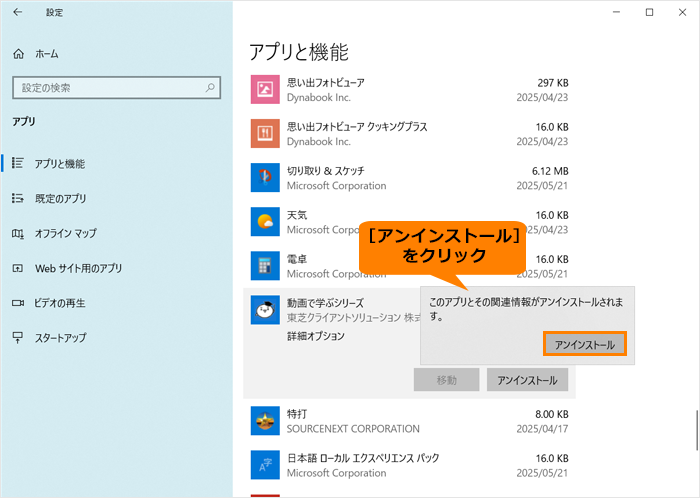Confirm アンインストール in the popup
The height and width of the screenshot is (498, 700).
(x=585, y=344)
